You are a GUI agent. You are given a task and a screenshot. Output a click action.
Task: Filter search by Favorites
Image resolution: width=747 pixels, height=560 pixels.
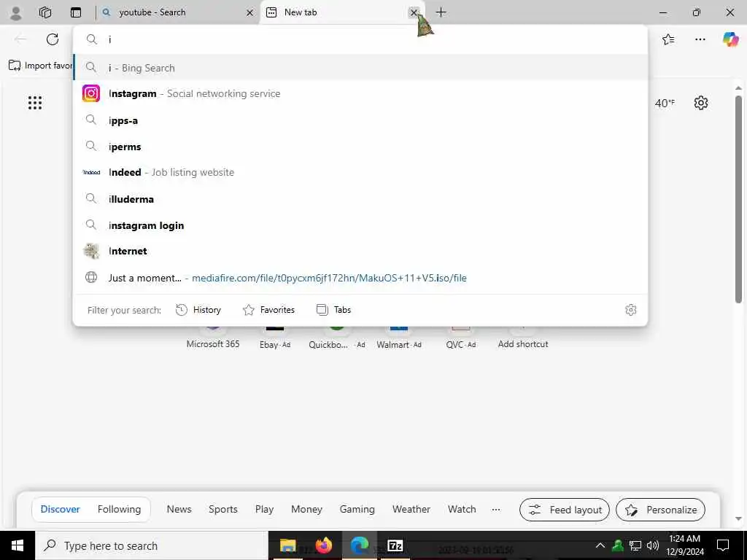tap(268, 310)
